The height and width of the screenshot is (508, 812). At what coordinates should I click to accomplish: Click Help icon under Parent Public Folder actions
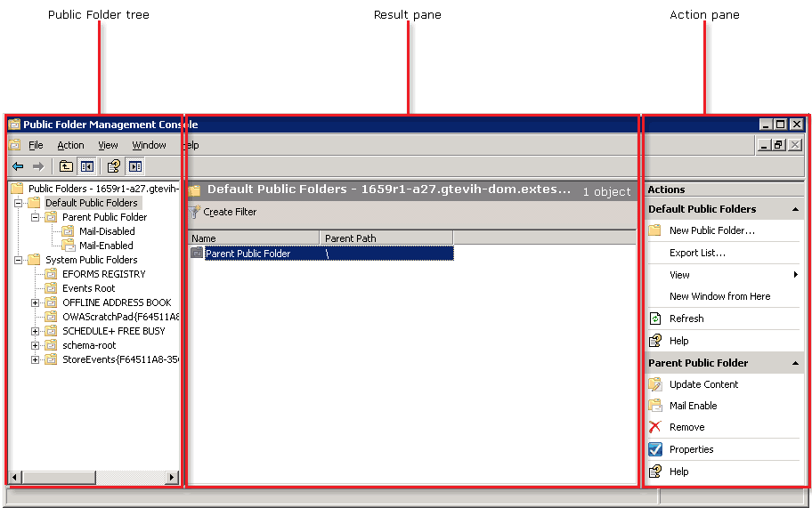[x=655, y=472]
